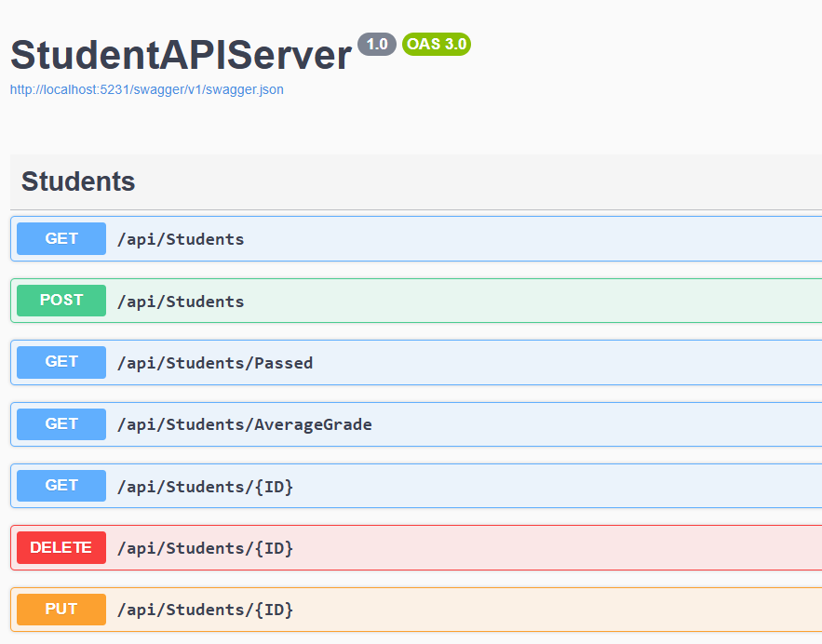Click GET badge for /api/Students
This screenshot has width=822, height=644.
click(61, 238)
